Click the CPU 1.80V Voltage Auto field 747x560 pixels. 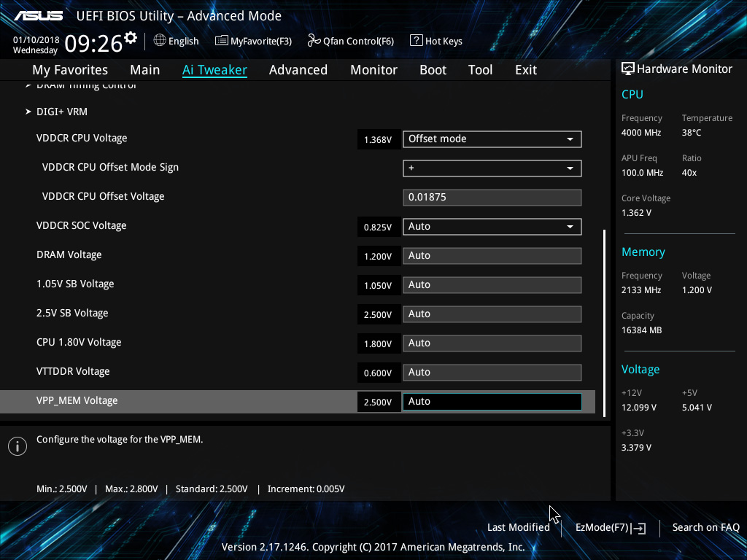point(492,343)
